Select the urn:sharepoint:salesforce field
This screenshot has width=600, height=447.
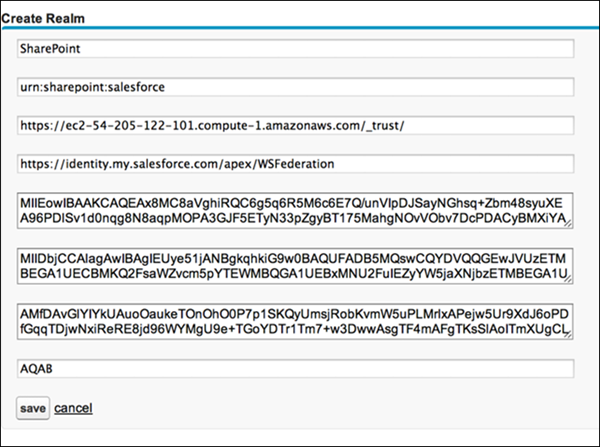coord(295,87)
